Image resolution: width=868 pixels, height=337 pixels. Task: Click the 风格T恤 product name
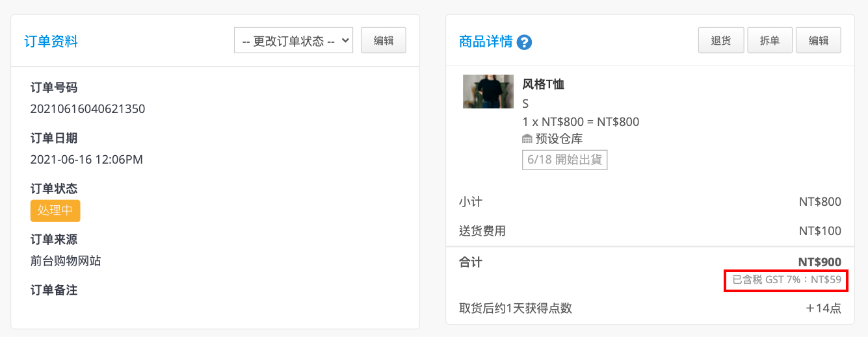(x=544, y=84)
